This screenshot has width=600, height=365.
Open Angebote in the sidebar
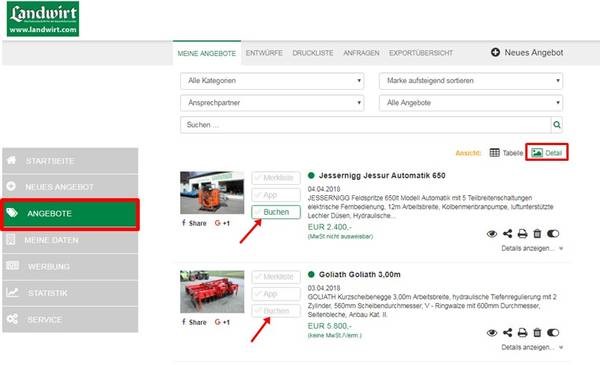70,213
